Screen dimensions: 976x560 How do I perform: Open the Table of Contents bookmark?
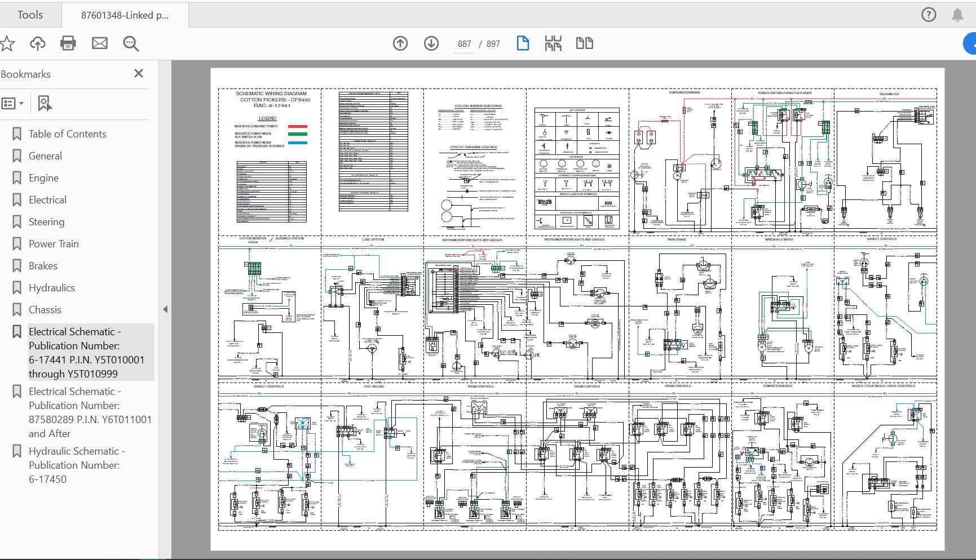point(67,134)
